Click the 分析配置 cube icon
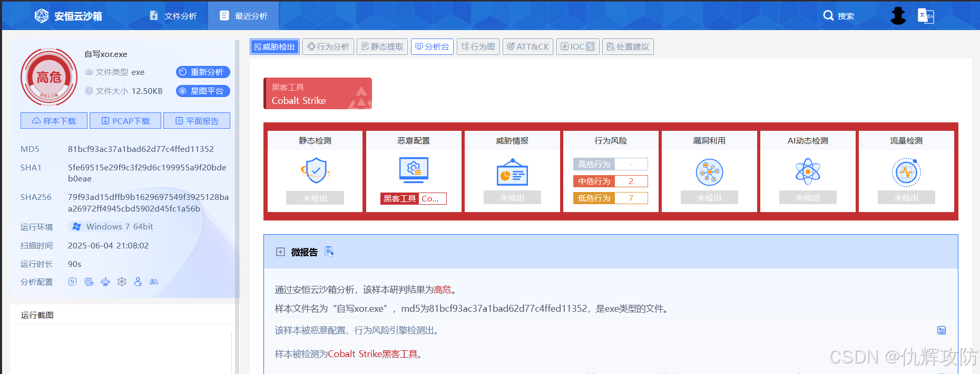The height and width of the screenshot is (374, 980). click(x=122, y=282)
